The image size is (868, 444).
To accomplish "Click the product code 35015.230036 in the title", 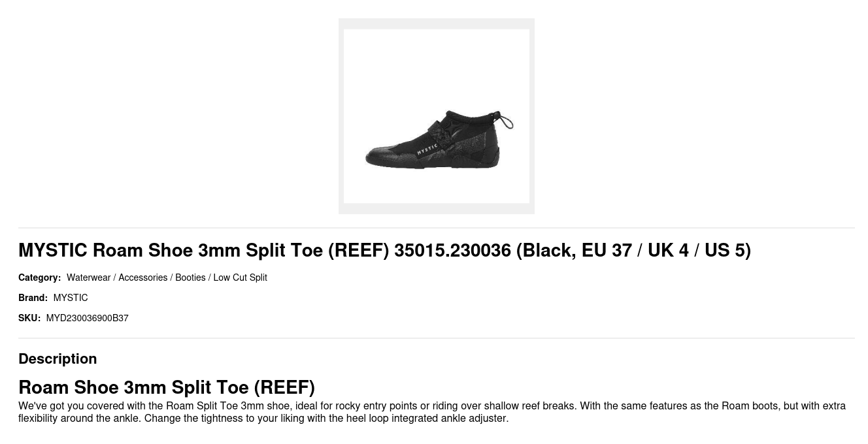I will [452, 250].
